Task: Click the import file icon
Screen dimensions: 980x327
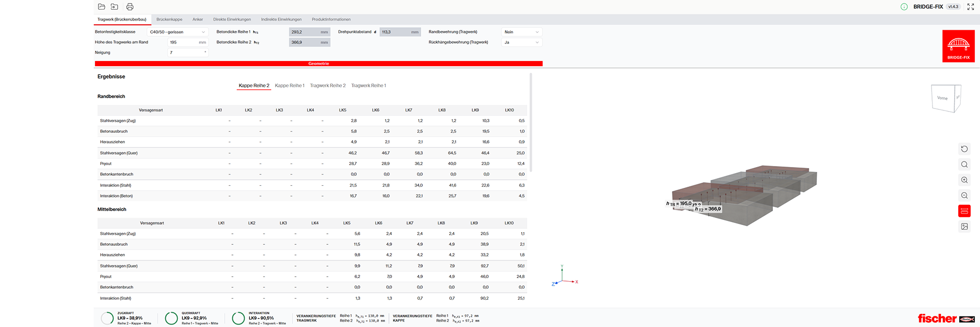Action: pyautogui.click(x=114, y=7)
